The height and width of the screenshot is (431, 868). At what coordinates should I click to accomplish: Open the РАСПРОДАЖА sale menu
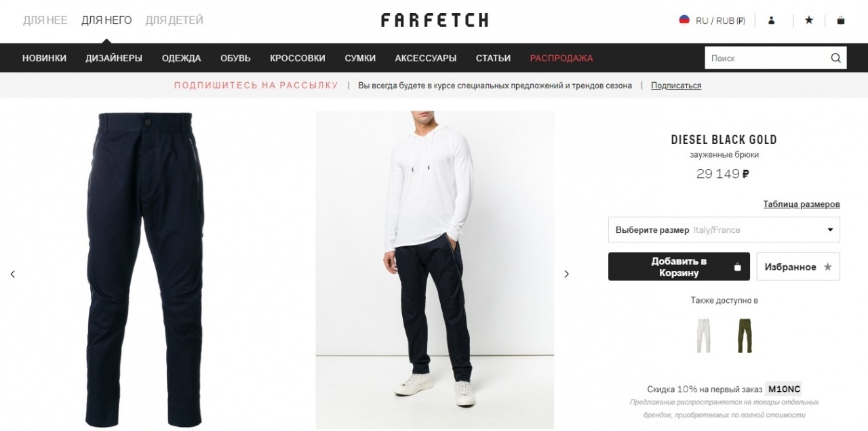click(x=561, y=58)
